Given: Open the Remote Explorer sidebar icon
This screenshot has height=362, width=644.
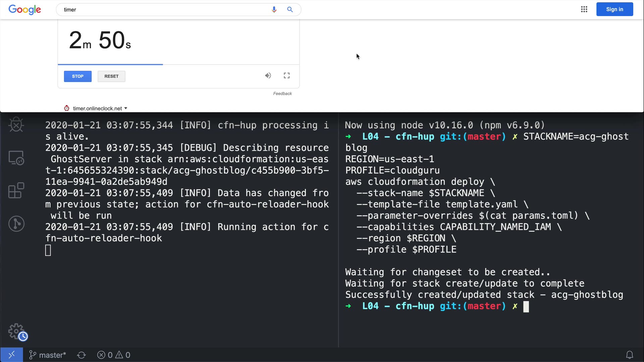Looking at the screenshot, I should (16, 158).
